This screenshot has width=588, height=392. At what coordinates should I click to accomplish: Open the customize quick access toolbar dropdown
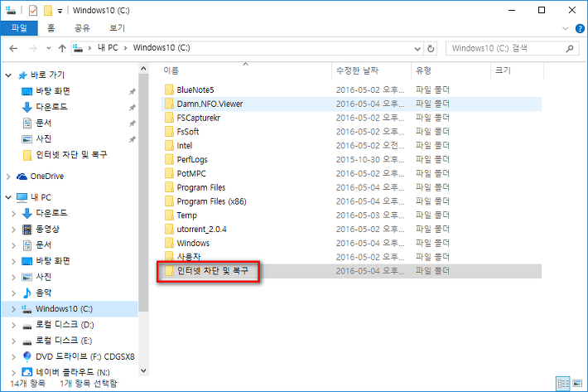point(60,11)
